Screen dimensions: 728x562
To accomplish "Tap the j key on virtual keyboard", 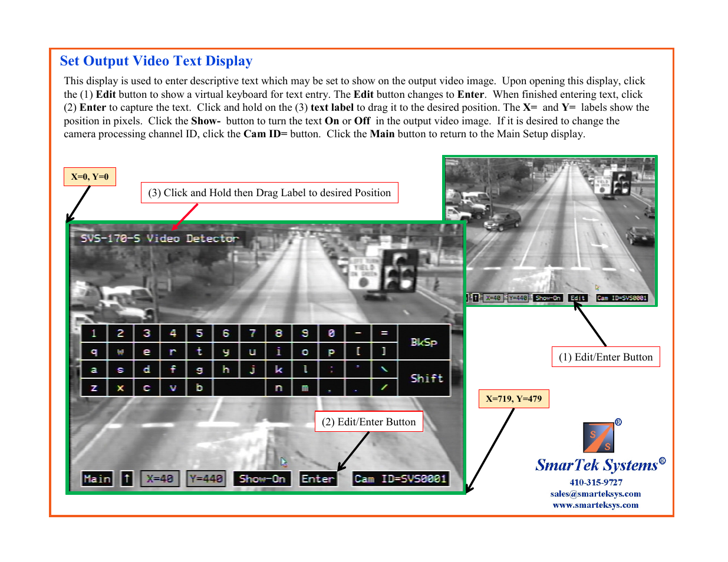I will point(252,370).
